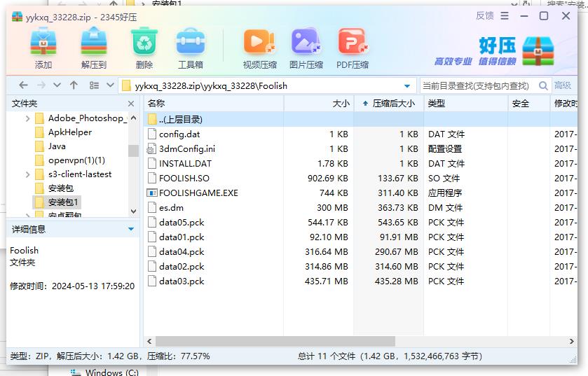Select the data04.pck file
Viewport: 588px width, 376px height.
[x=360, y=251]
